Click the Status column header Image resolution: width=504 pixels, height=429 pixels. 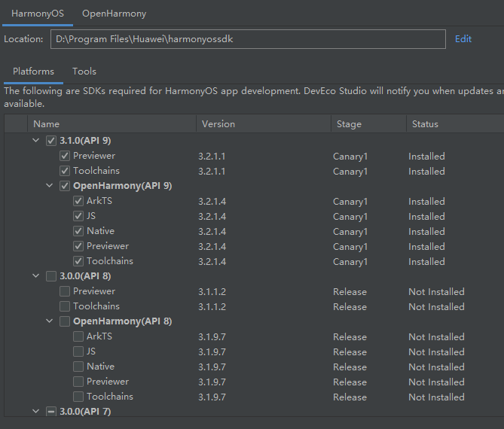click(x=455, y=124)
